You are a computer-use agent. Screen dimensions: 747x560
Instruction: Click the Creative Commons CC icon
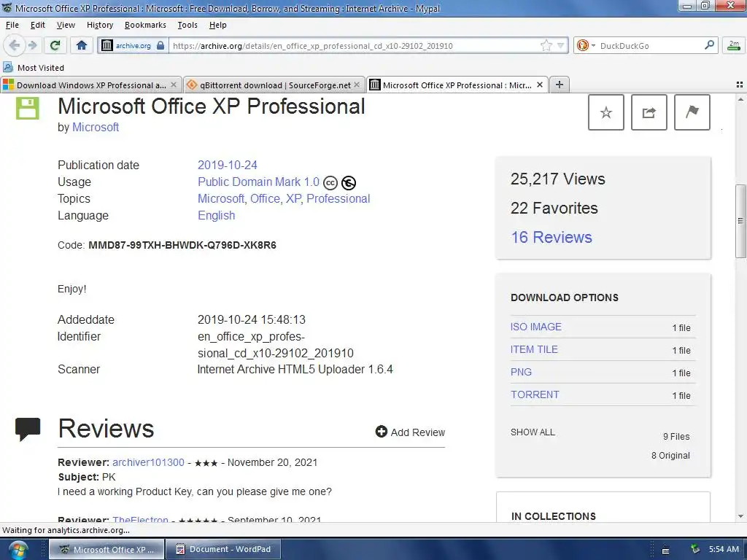330,183
